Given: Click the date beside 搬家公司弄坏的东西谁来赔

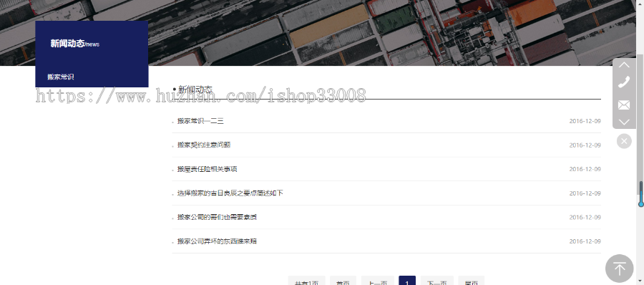Looking at the screenshot, I should pyautogui.click(x=585, y=241).
